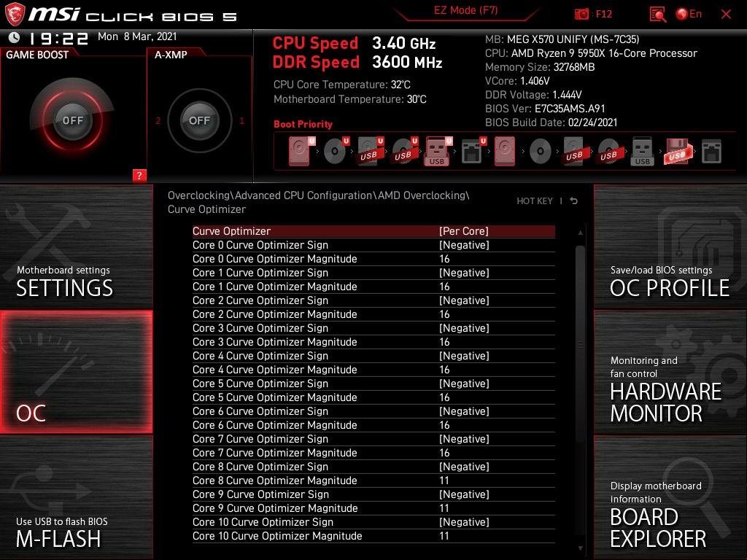747x560 pixels.
Task: Click the clock icon beside the time
Action: point(15,37)
